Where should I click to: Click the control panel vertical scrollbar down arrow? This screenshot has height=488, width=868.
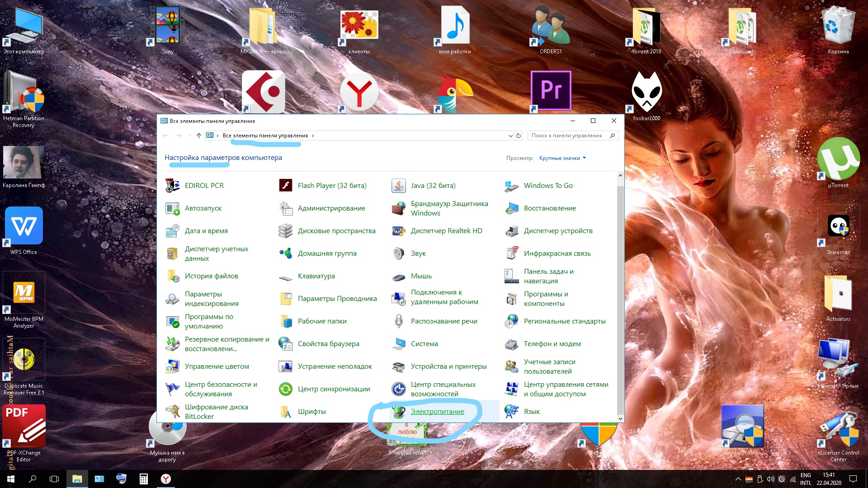click(620, 418)
